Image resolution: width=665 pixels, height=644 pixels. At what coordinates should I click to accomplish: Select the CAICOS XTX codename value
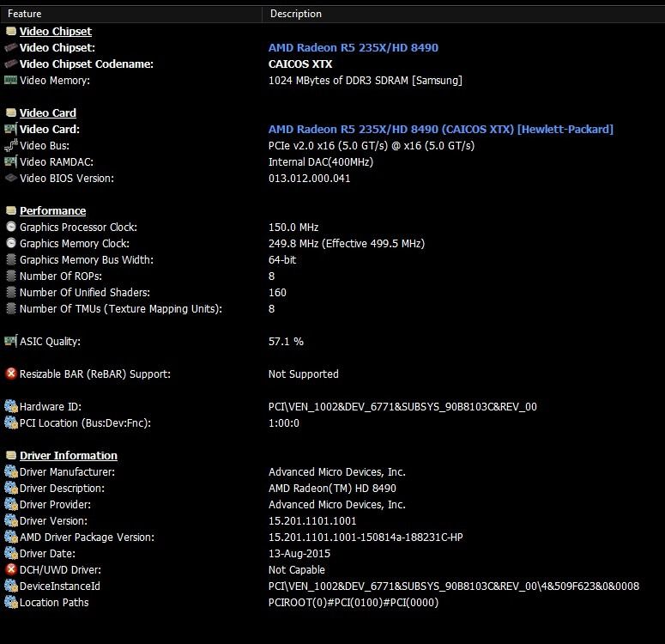click(x=300, y=64)
